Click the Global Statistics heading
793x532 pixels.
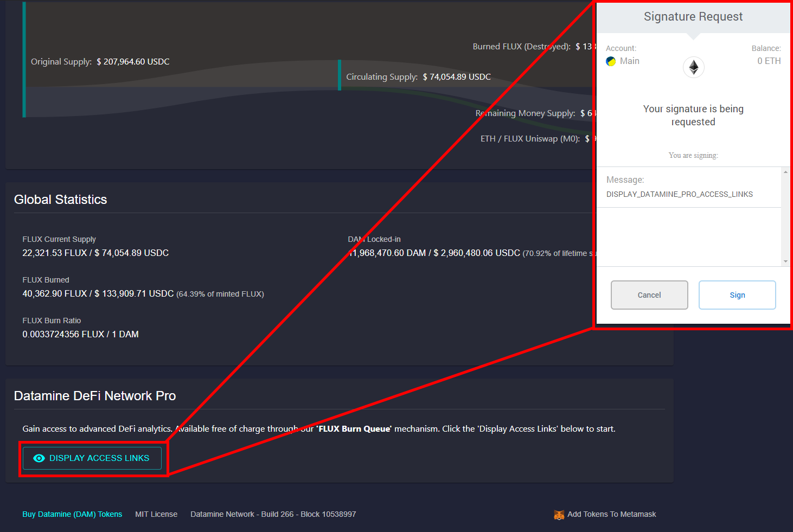(61, 200)
